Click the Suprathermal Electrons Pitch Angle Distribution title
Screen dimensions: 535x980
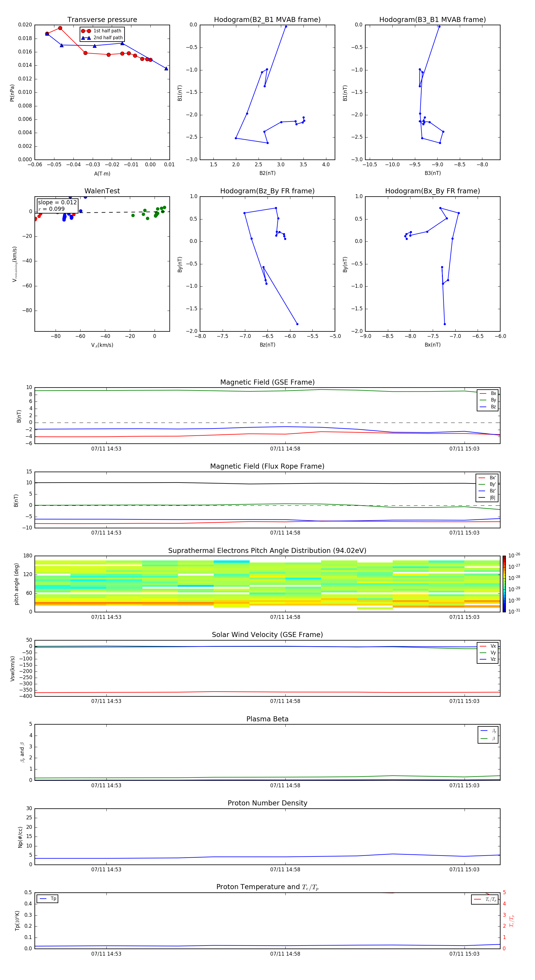tap(267, 551)
